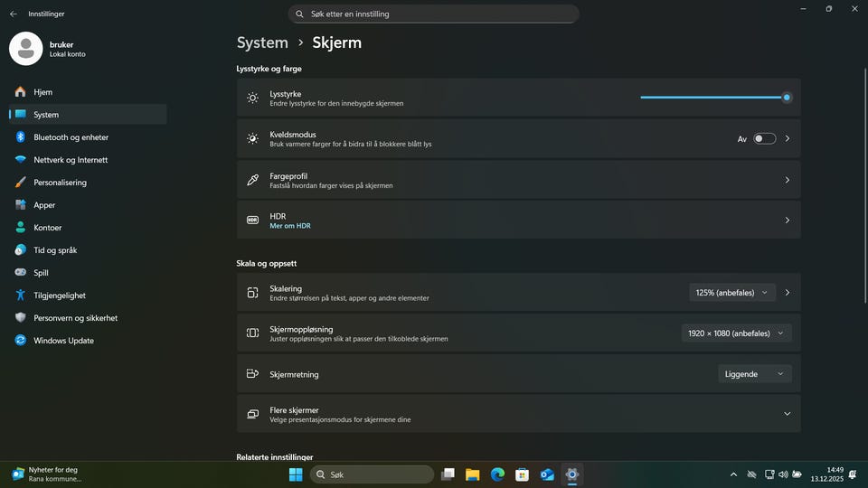The height and width of the screenshot is (488, 868).
Task: Open the Skalering 125% dropdown
Action: click(x=731, y=293)
